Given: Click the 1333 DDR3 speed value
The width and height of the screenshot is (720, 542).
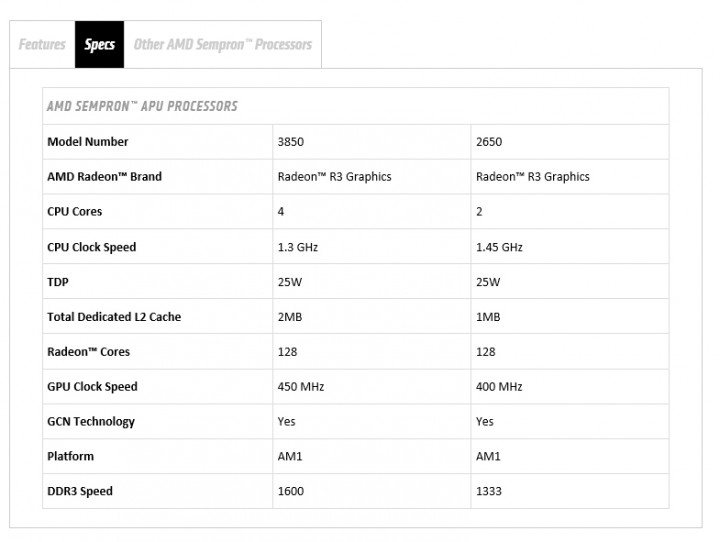Looking at the screenshot, I should click(x=487, y=491).
